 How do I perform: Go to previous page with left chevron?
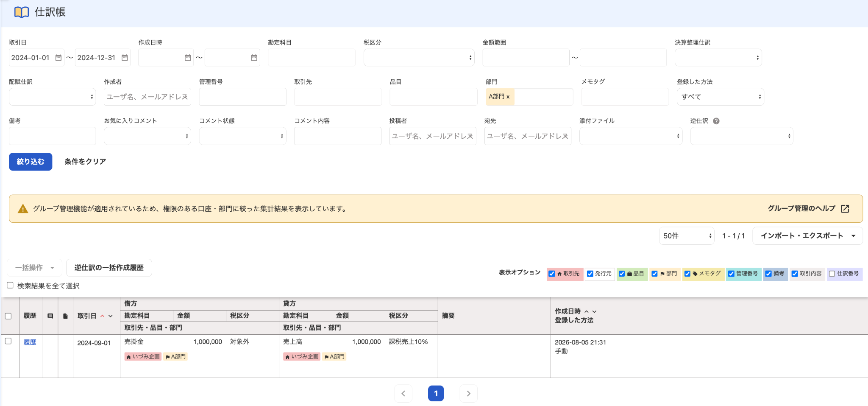click(x=403, y=393)
